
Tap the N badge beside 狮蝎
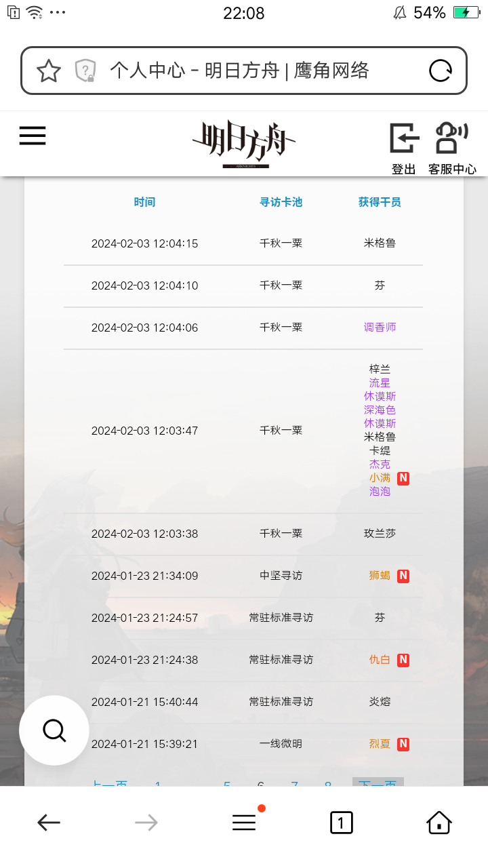point(403,576)
